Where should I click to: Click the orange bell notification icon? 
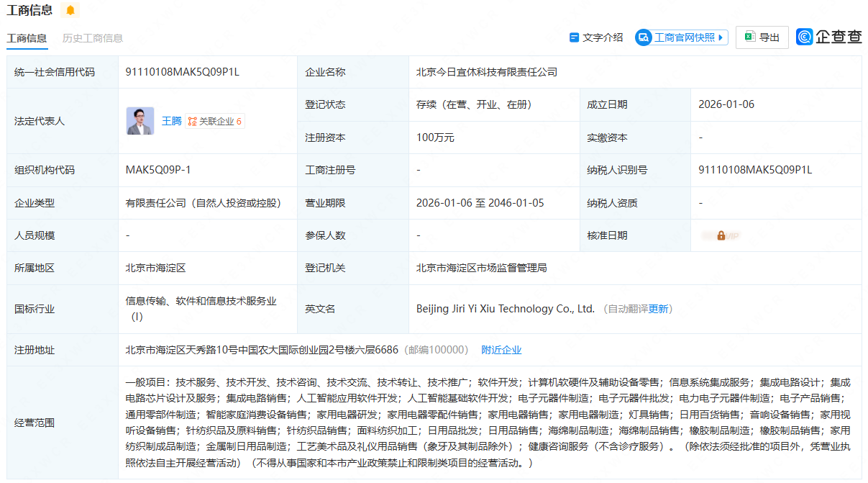click(x=70, y=10)
